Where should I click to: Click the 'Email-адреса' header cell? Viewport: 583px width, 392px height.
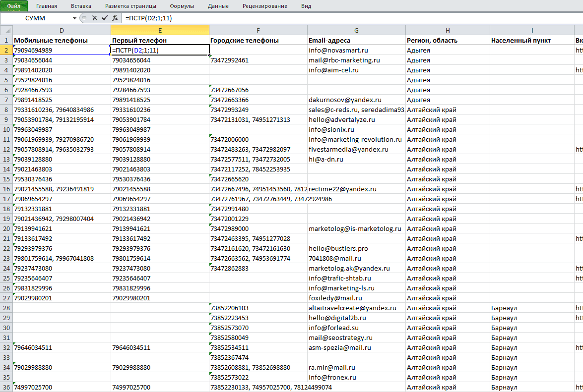pos(356,41)
